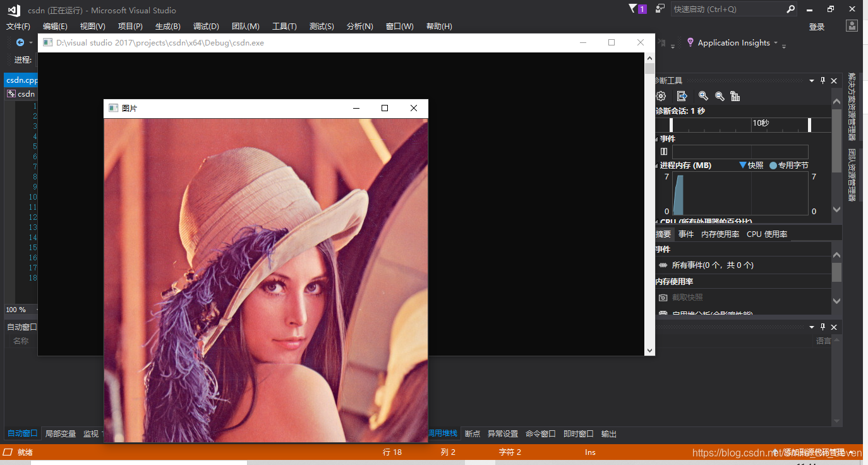Click the Visual Studio logo icon
The image size is (868, 465).
point(13,10)
